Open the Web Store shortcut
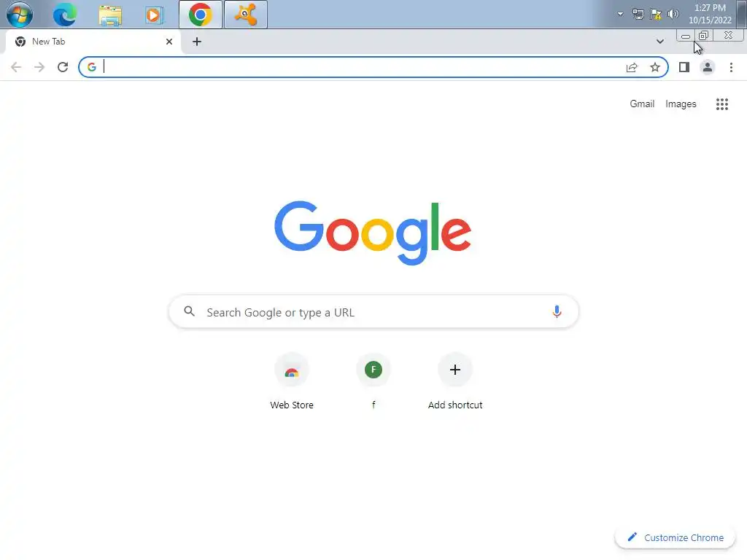 tap(292, 382)
